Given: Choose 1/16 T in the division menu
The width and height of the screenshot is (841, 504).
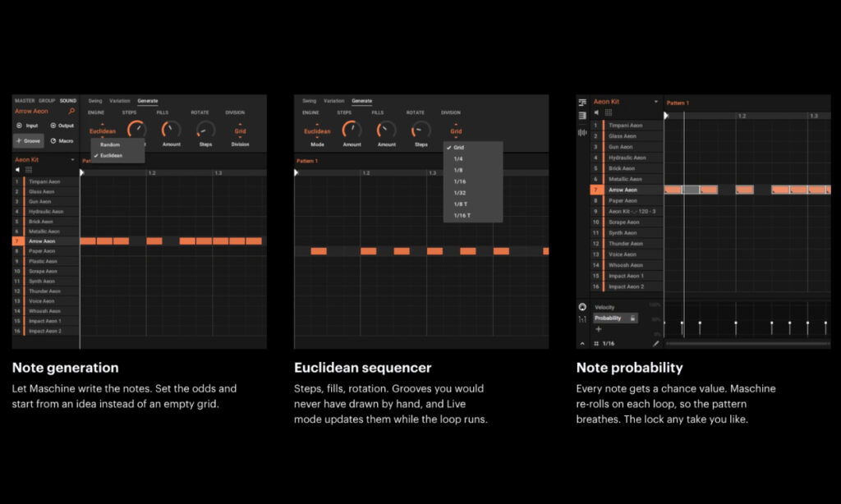Looking at the screenshot, I should point(473,216).
